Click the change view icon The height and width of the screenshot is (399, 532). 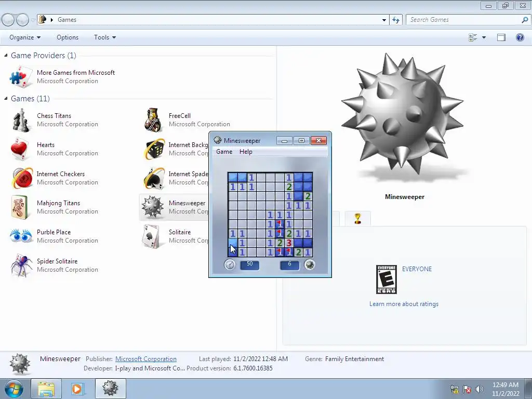pos(473,37)
